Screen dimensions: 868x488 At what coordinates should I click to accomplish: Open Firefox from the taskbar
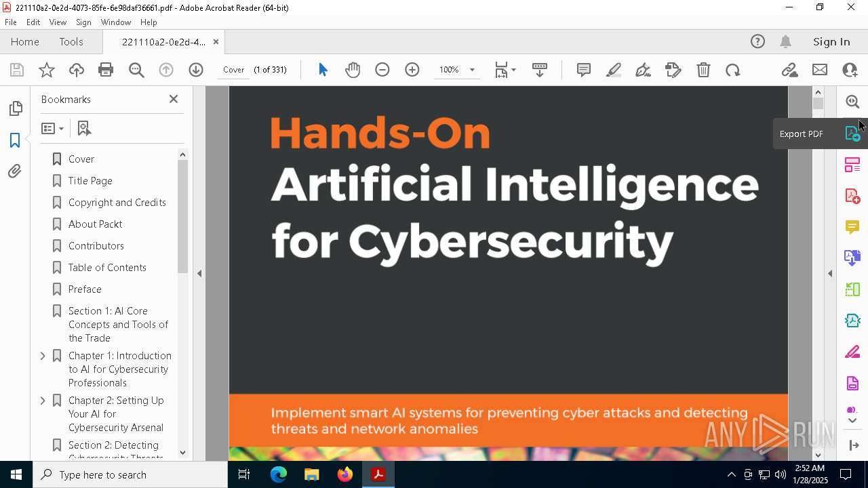click(x=345, y=475)
